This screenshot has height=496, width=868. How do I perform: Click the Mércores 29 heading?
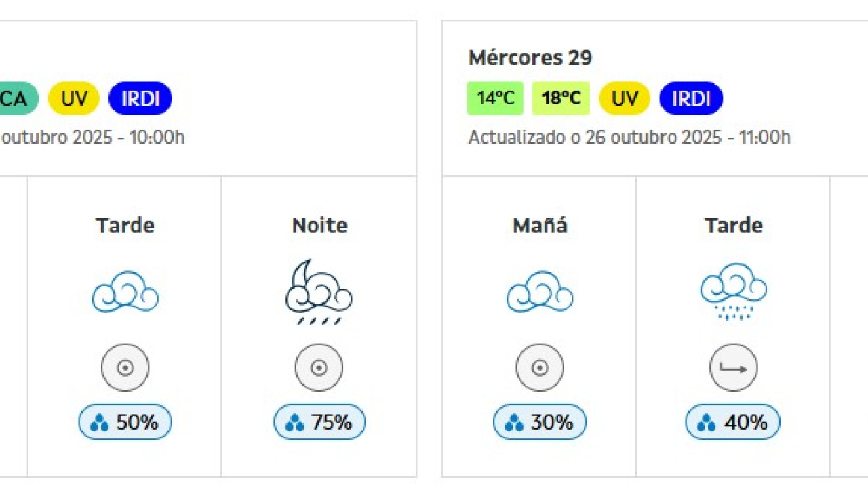(x=530, y=58)
